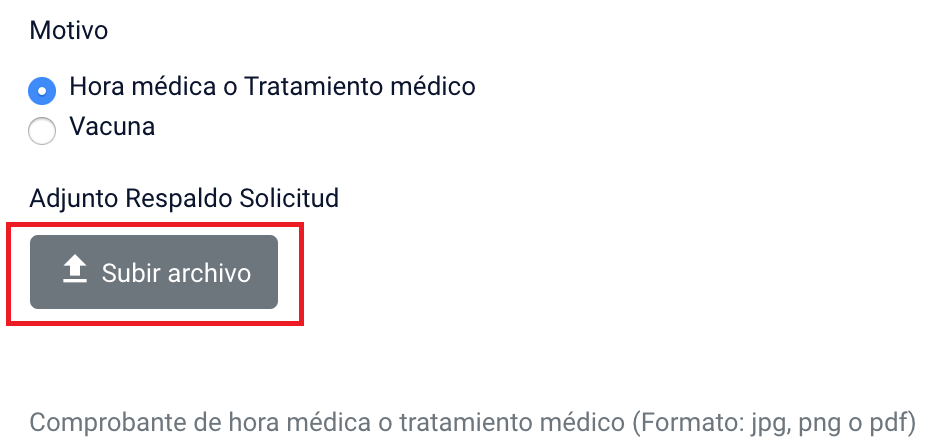Screen dimensions: 936x448
Task: Choose Vacuna as the motivo
Action: pyautogui.click(x=42, y=131)
